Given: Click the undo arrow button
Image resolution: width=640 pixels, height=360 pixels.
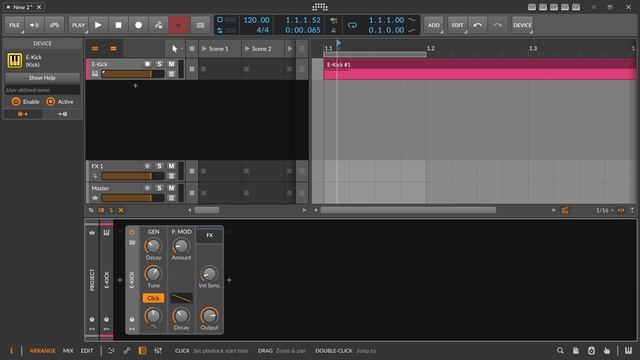Looking at the screenshot, I should click(x=477, y=25).
